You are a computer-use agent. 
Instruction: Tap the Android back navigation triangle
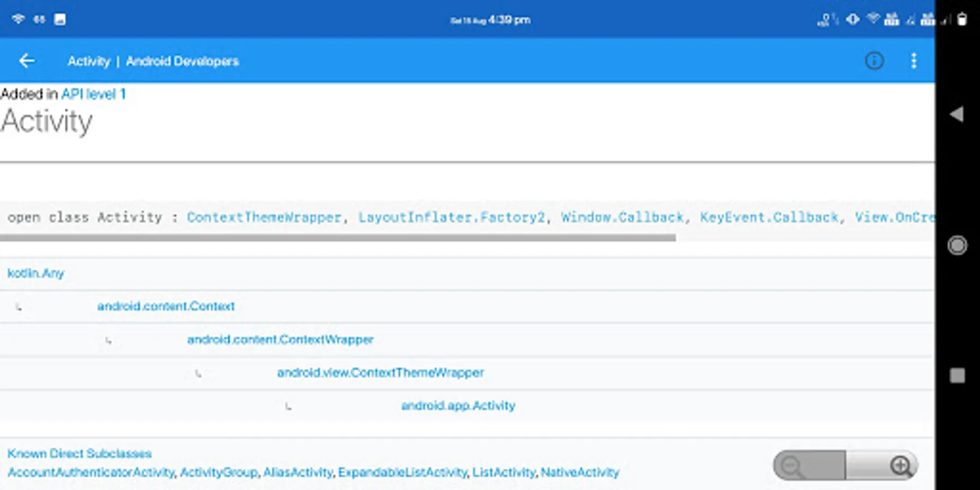(x=957, y=114)
